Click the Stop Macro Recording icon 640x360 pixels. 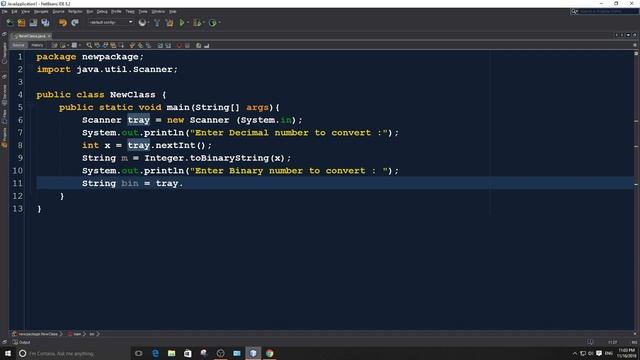(x=187, y=45)
